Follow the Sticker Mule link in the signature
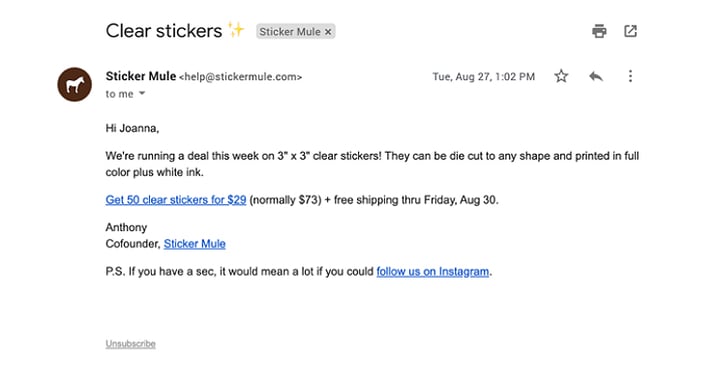Image resolution: width=716 pixels, height=387 pixels. tap(195, 244)
